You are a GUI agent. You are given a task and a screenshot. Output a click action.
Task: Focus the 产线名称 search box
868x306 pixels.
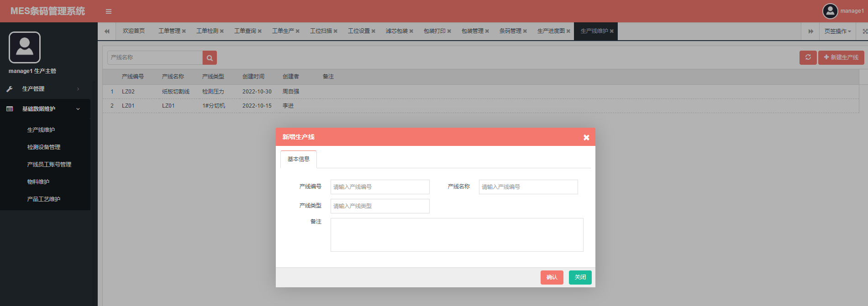click(155, 57)
